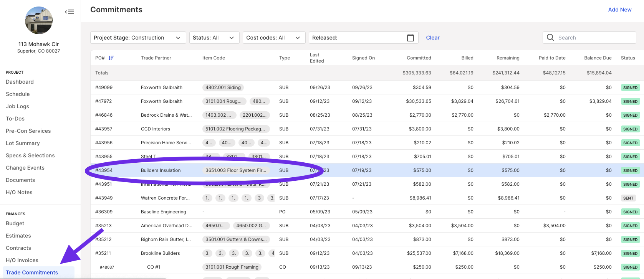
Task: Click the PO# sort order icon
Action: pyautogui.click(x=111, y=58)
